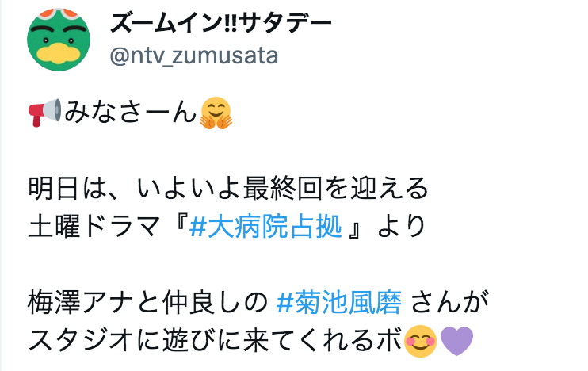The image size is (588, 371).
Task: Click the hugging face emoji
Action: [216, 113]
